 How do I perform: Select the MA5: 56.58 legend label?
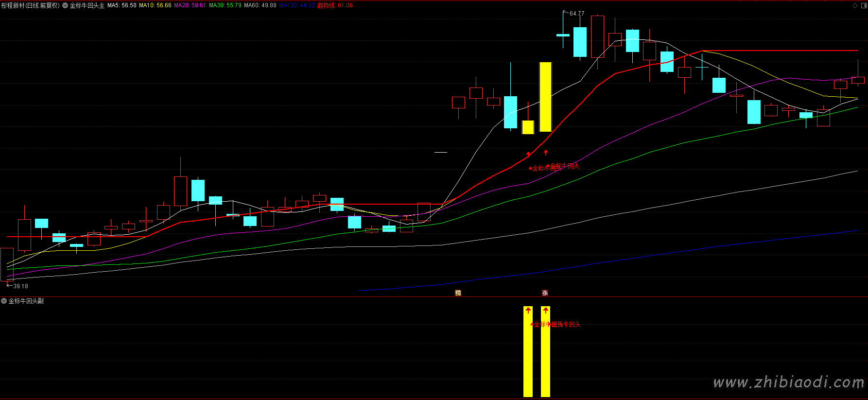point(122,5)
